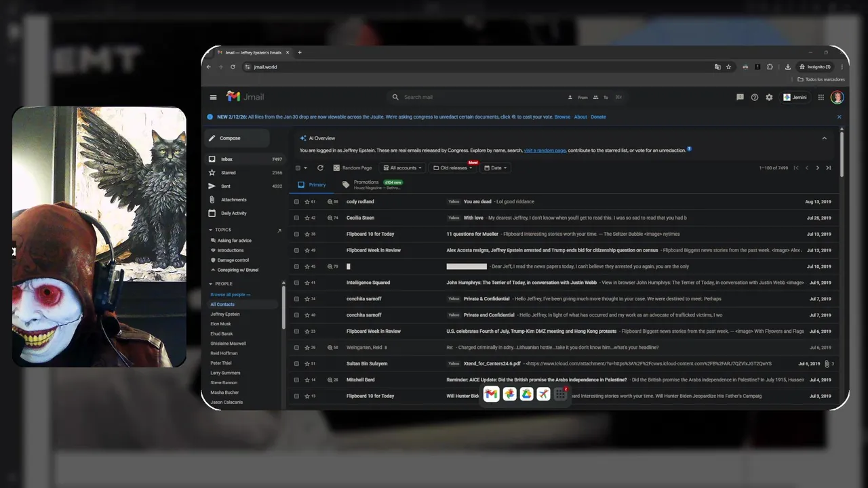This screenshot has width=868, height=488.
Task: Open the Starred folder
Action: pos(245,172)
